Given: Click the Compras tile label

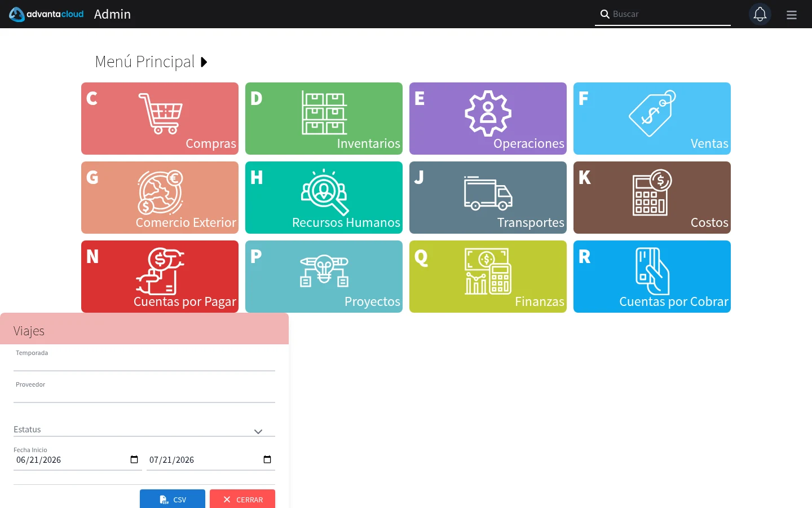Looking at the screenshot, I should 211,143.
